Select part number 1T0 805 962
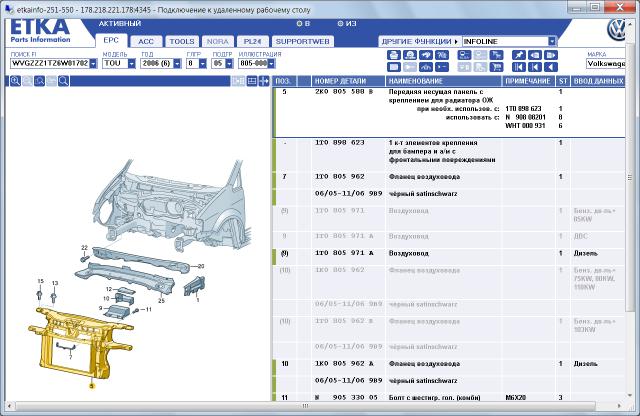 point(340,177)
